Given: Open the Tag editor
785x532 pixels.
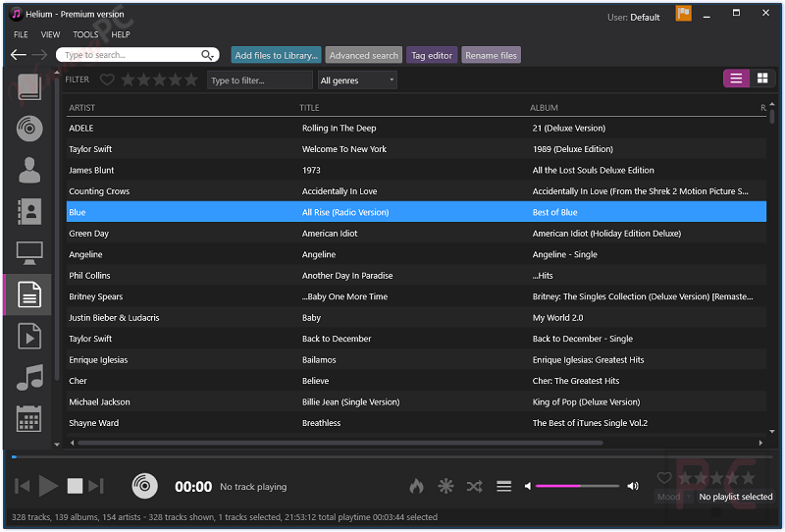Looking at the screenshot, I should coord(432,55).
